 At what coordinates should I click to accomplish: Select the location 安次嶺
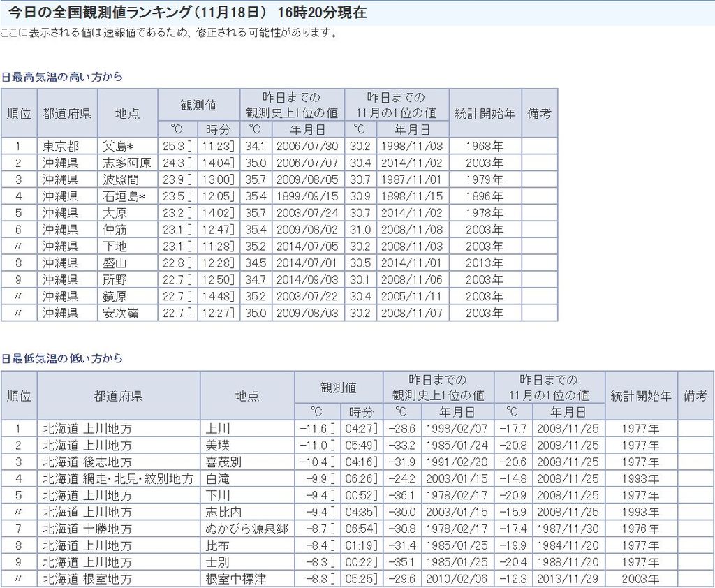click(120, 313)
